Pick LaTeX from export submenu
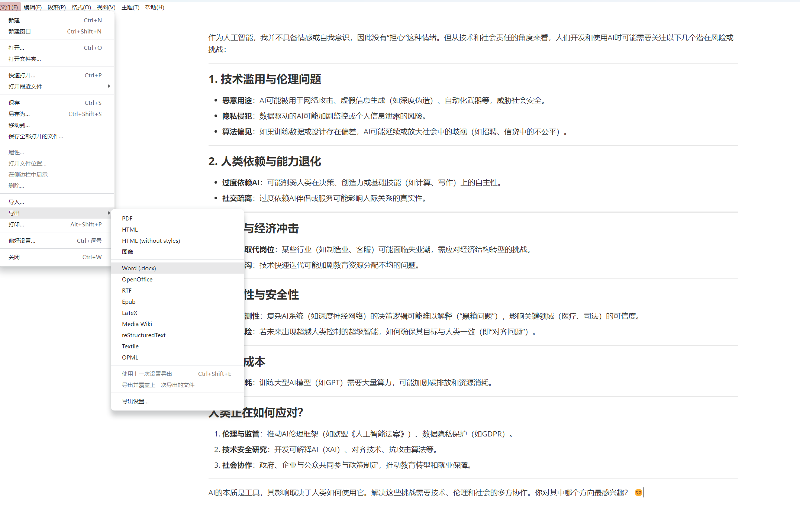The height and width of the screenshot is (532, 800). click(x=130, y=313)
